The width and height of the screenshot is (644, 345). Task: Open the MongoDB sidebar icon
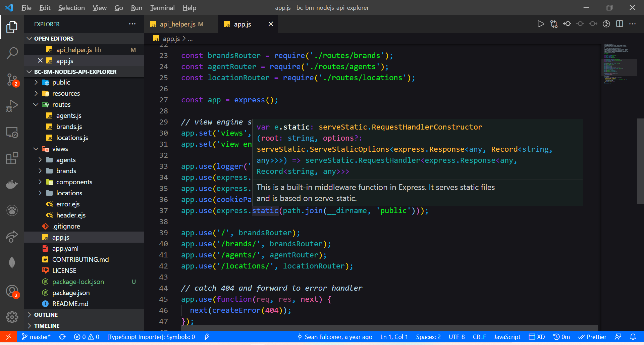(12, 263)
